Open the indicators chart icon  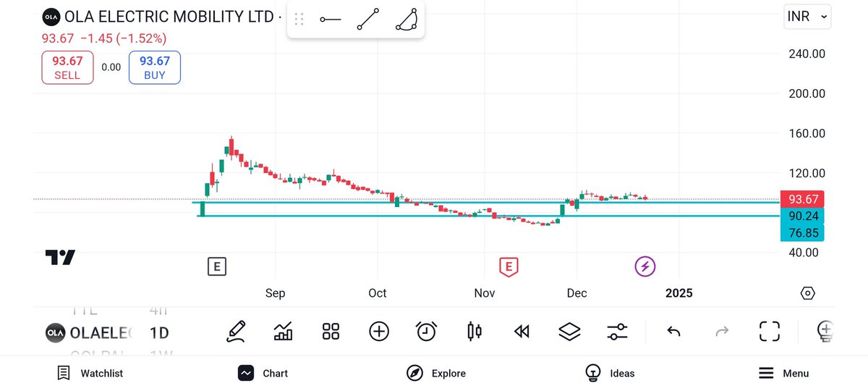pyautogui.click(x=284, y=332)
